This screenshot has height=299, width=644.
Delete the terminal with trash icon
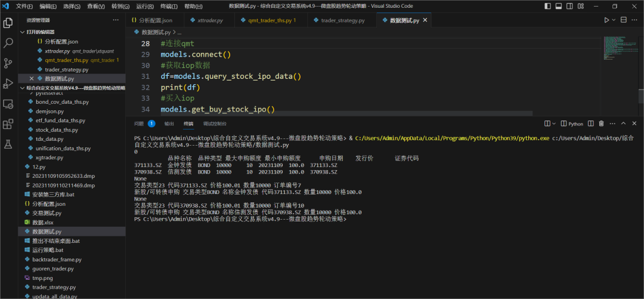[601, 124]
